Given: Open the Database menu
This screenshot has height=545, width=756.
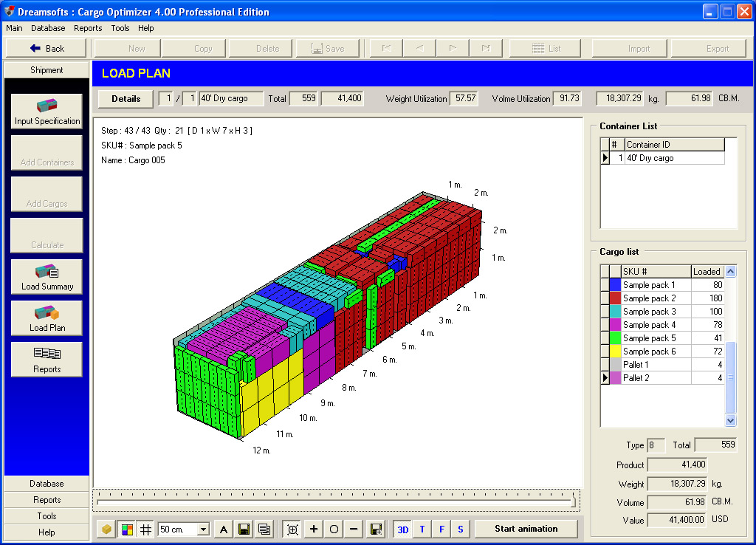Looking at the screenshot, I should click(48, 28).
